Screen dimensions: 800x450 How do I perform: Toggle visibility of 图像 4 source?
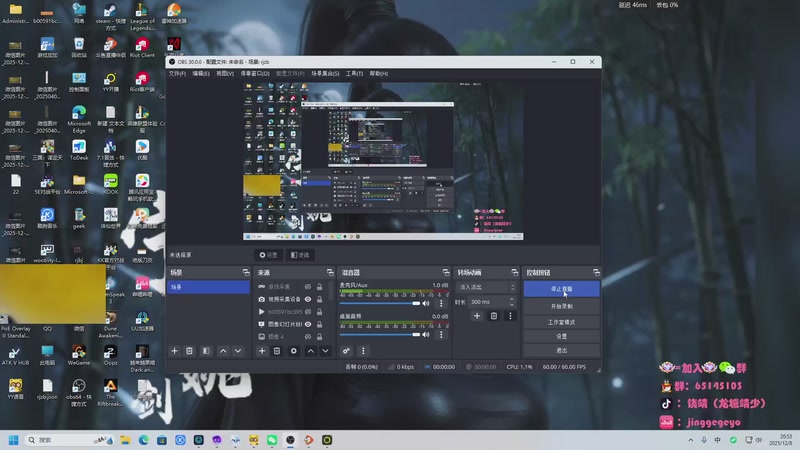click(308, 337)
